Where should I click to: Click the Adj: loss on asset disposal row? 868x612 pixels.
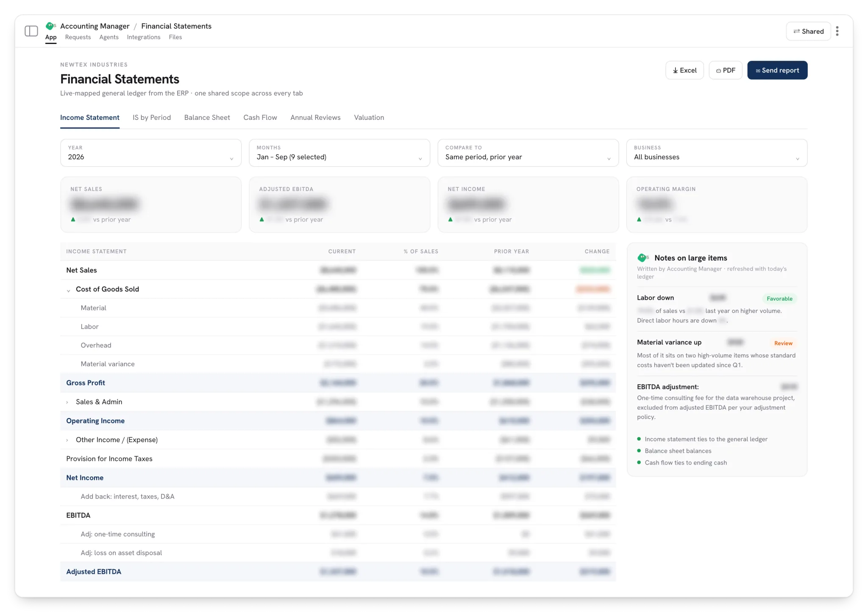pyautogui.click(x=338, y=553)
